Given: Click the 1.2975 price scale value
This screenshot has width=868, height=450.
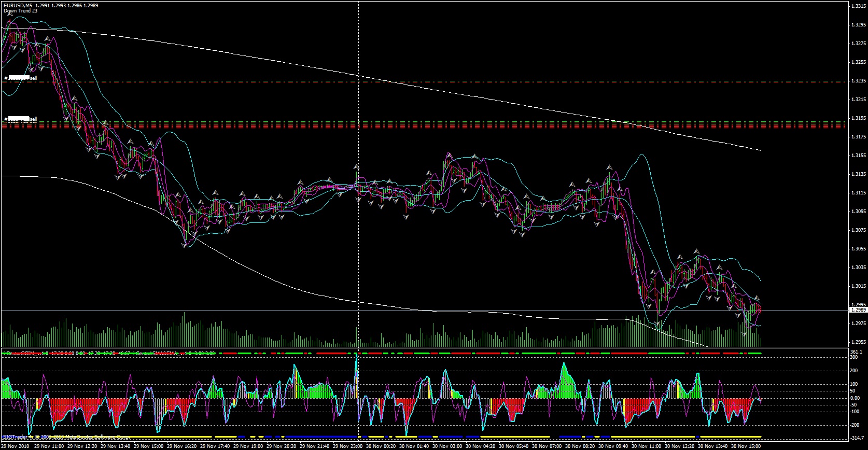Looking at the screenshot, I should [859, 324].
